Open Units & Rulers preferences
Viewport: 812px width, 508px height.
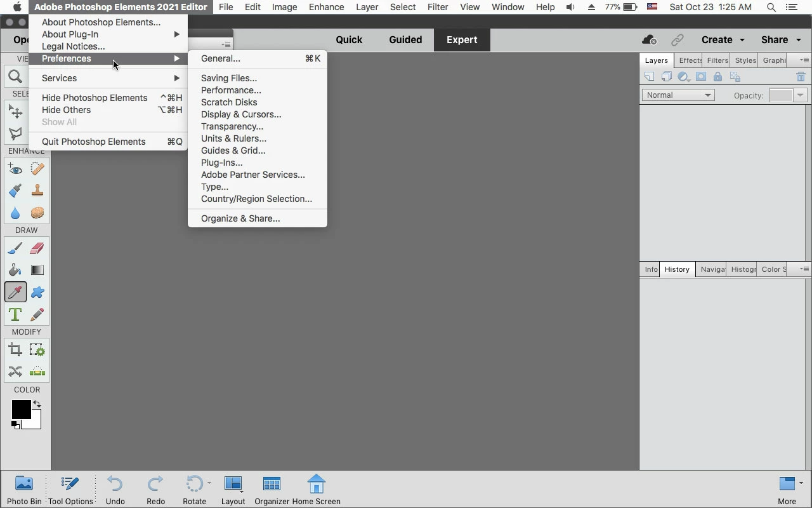coord(258,138)
